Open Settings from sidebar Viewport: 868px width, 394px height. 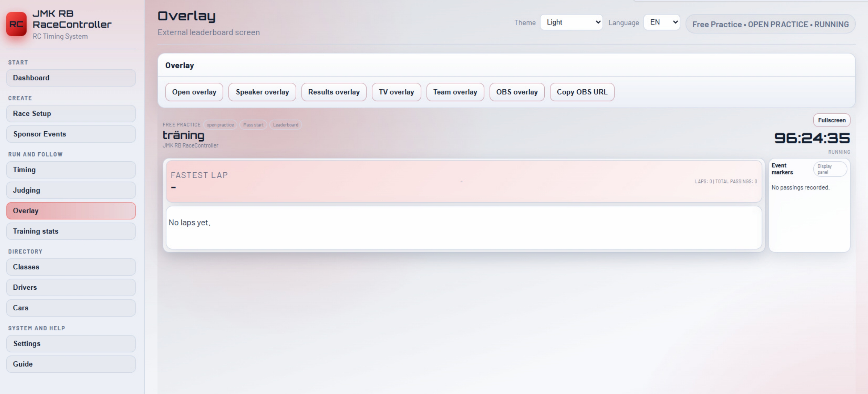71,343
